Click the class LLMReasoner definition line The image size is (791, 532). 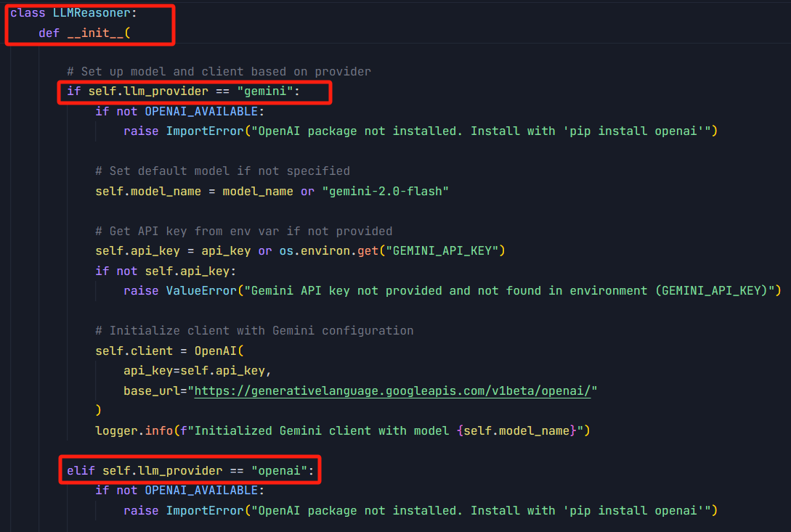[x=73, y=13]
